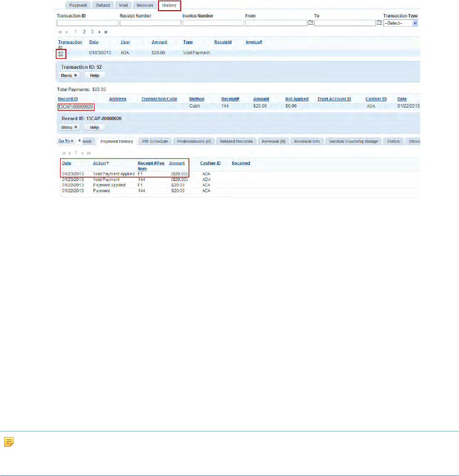Jump to page 2 of transactions
This screenshot has height=476, width=459.
[x=84, y=31]
